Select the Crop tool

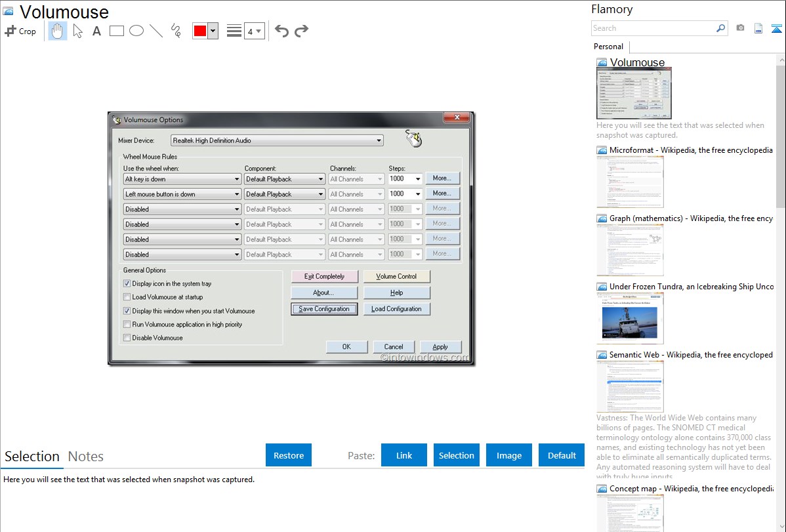20,31
